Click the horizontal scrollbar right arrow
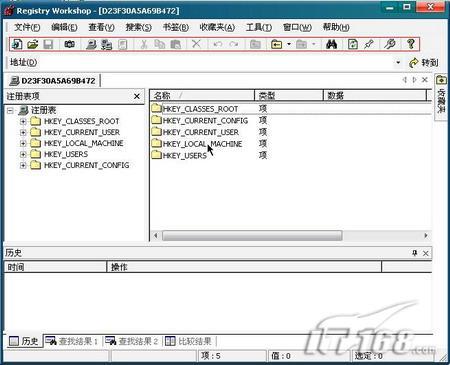 tap(426, 236)
